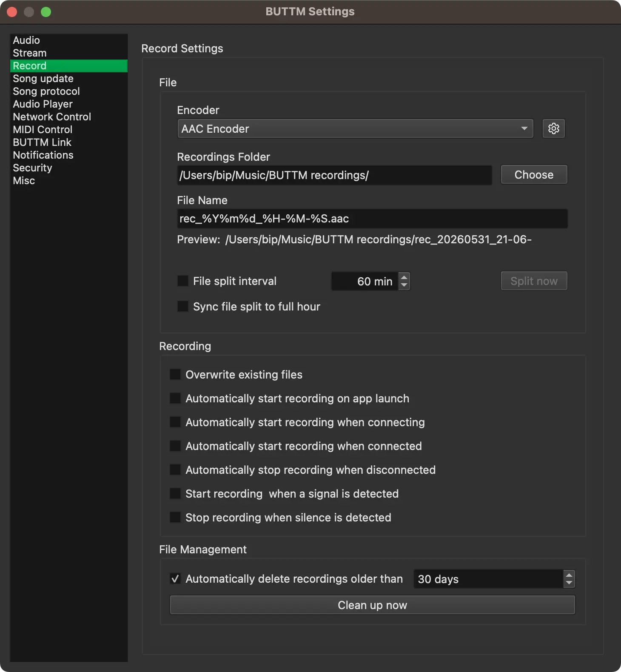Open Notifications settings
The height and width of the screenshot is (672, 621).
tap(69, 155)
